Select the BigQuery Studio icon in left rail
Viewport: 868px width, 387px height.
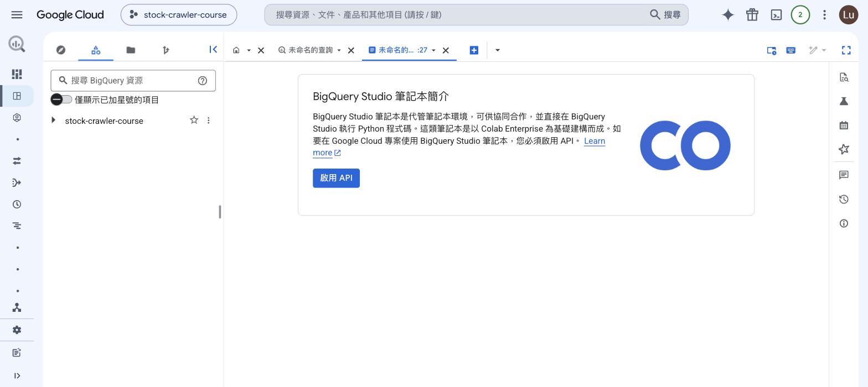coord(17,96)
